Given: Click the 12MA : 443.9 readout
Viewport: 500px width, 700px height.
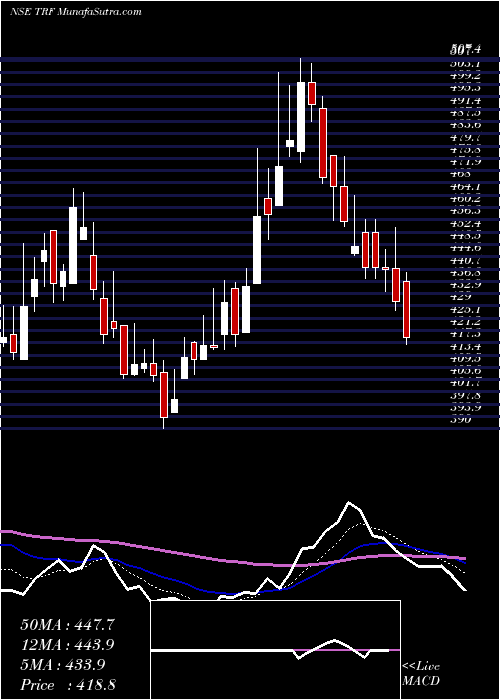Looking at the screenshot, I should pos(67,645).
